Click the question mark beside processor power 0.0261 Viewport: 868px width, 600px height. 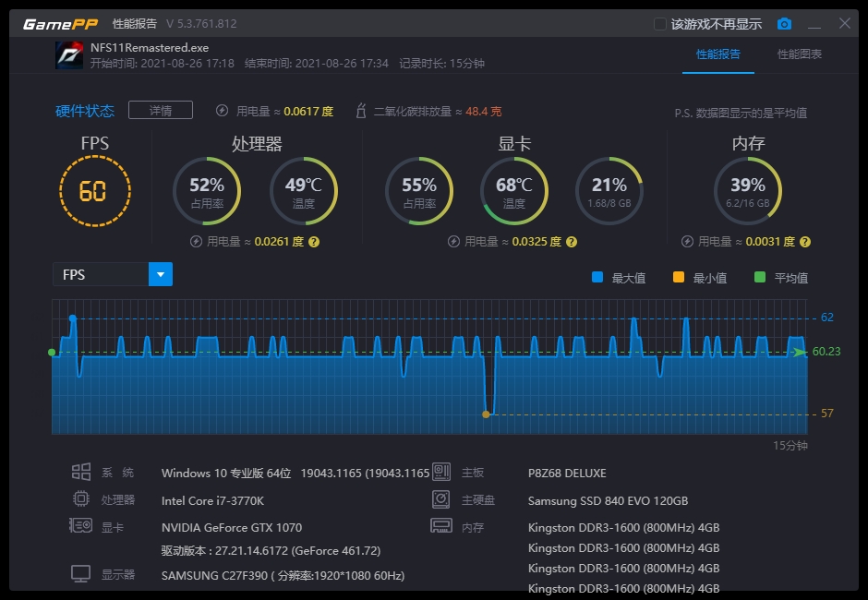[314, 242]
